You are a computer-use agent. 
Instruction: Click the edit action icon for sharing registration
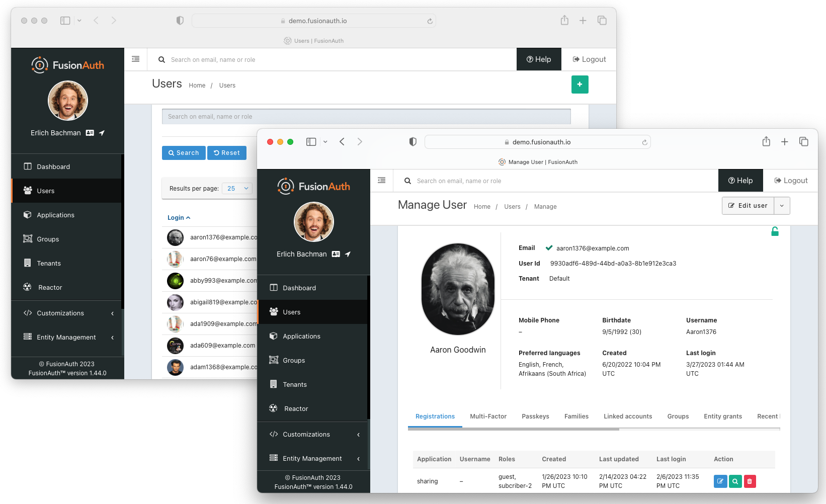click(720, 481)
